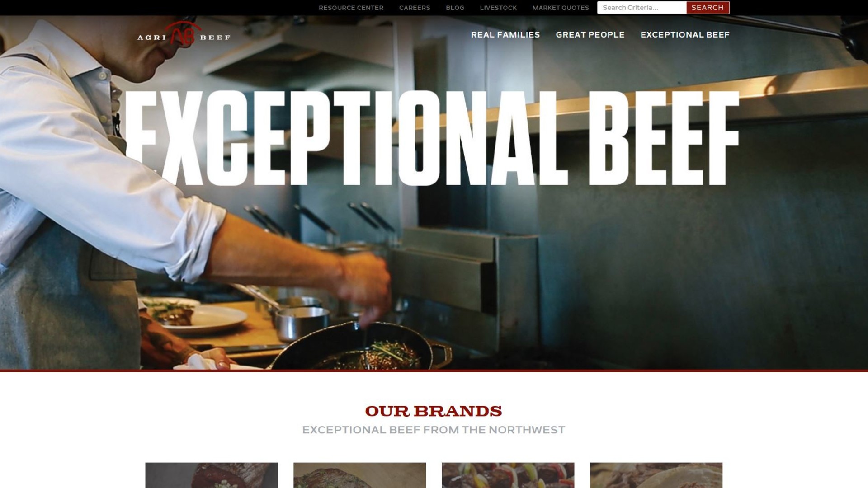Click the red Search button

[708, 8]
